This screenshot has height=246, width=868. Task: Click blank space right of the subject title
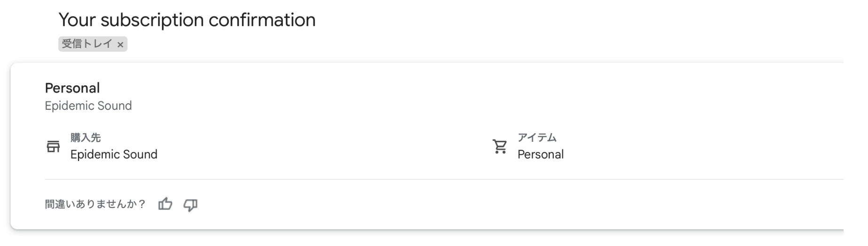click(x=564, y=20)
